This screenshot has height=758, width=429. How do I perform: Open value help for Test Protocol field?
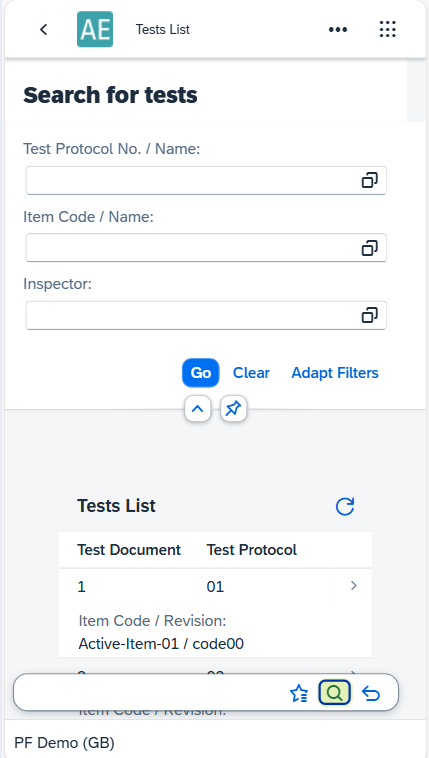370,180
